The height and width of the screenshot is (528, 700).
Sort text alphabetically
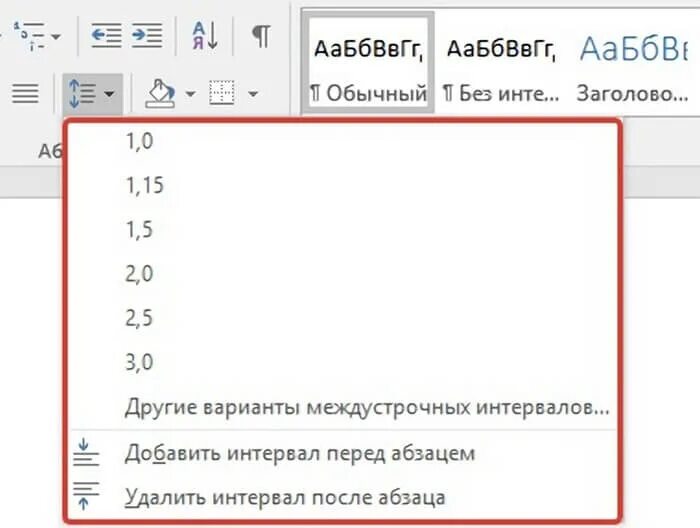[205, 35]
